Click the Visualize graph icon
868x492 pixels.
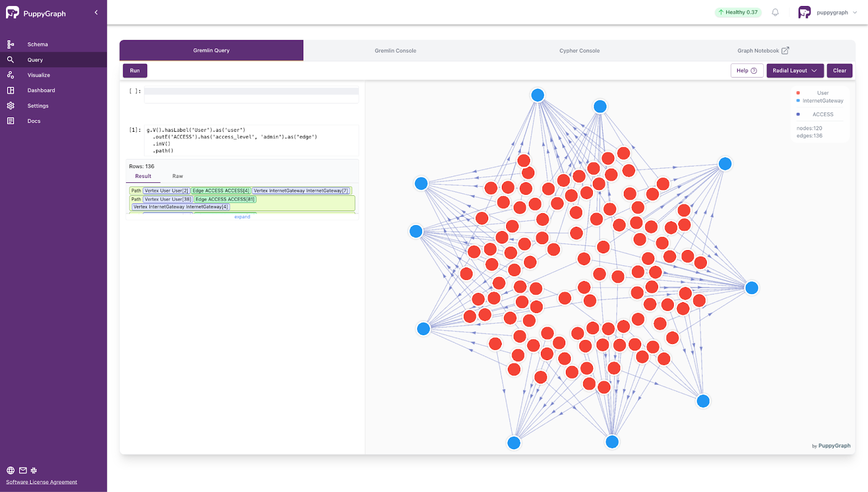point(10,75)
